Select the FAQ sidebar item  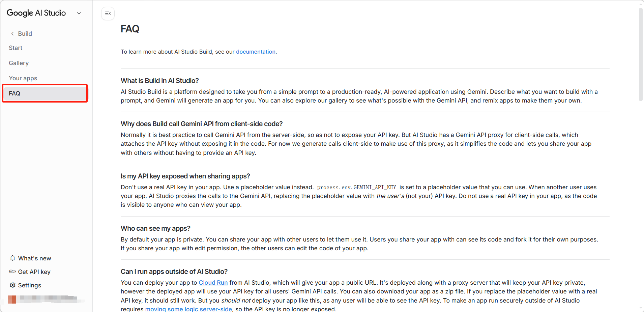[45, 93]
